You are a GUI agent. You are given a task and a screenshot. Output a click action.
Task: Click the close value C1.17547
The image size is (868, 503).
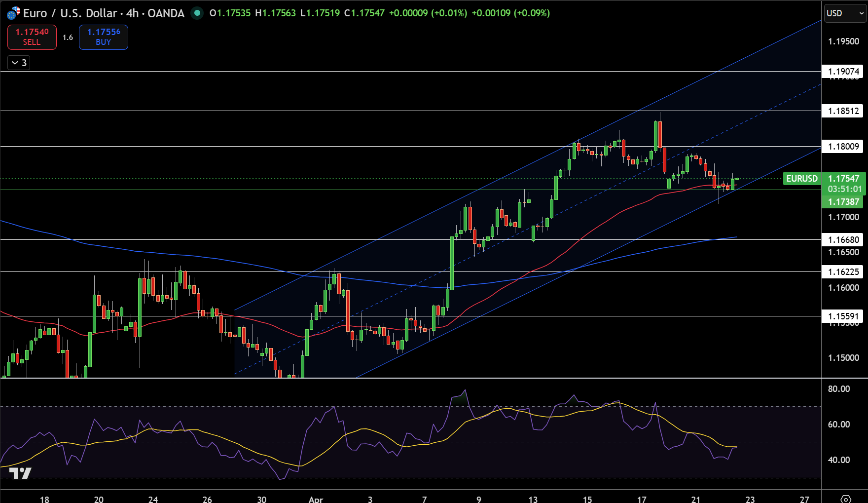tap(364, 13)
